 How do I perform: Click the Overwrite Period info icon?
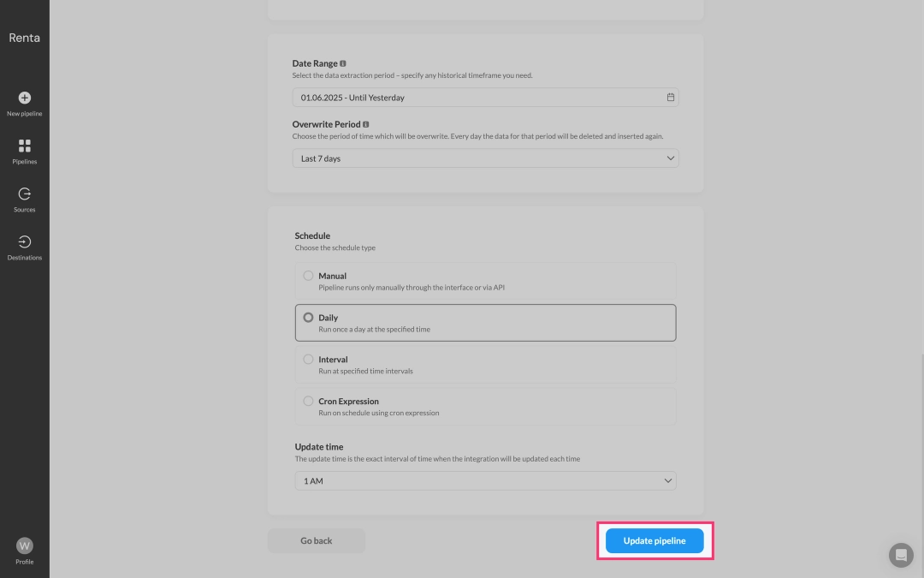click(x=366, y=124)
